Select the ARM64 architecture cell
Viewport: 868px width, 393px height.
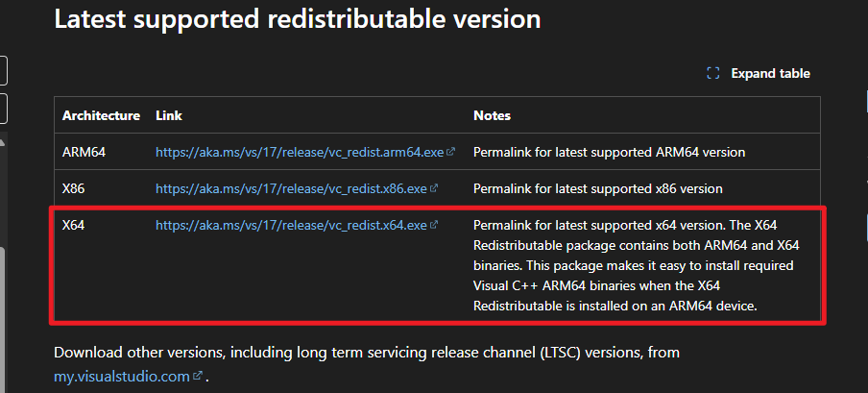(x=83, y=152)
